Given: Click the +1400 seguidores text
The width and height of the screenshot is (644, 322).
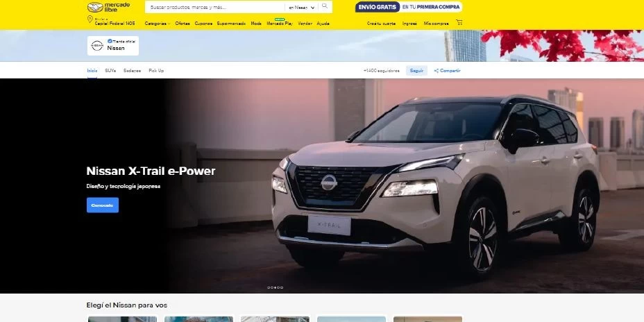Looking at the screenshot, I should (x=382, y=71).
